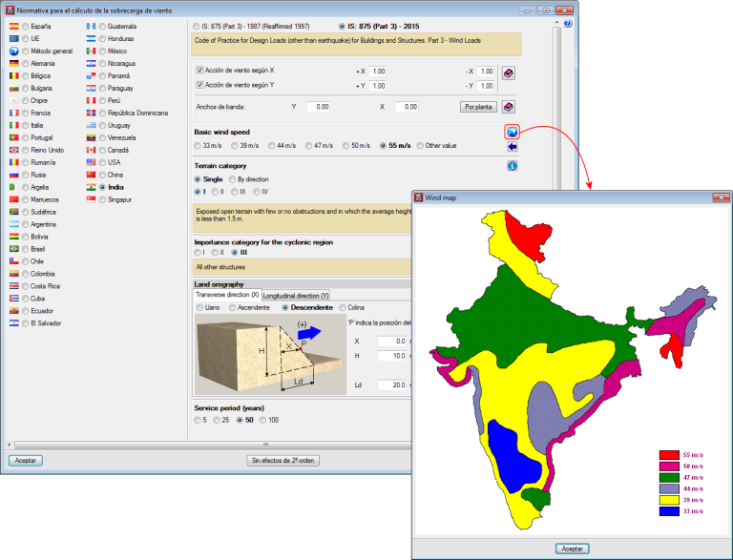Switch to Longitudinal direction (Y) tab
This screenshot has height=560, width=733.
pyautogui.click(x=296, y=296)
